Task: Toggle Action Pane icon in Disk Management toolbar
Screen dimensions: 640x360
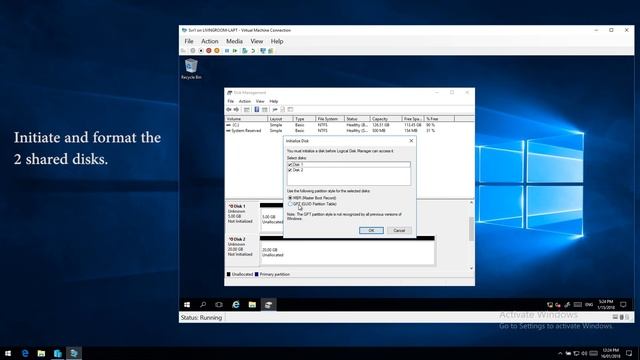Action: [264, 109]
